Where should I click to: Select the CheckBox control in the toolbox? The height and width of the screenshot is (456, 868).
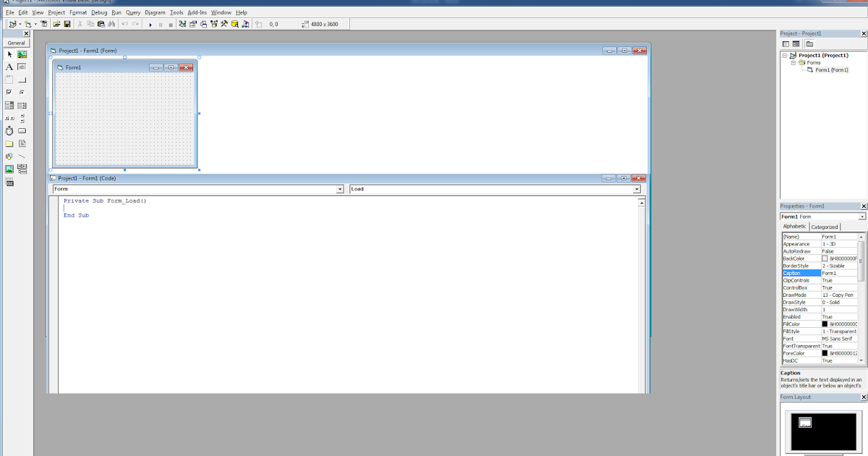coord(9,92)
